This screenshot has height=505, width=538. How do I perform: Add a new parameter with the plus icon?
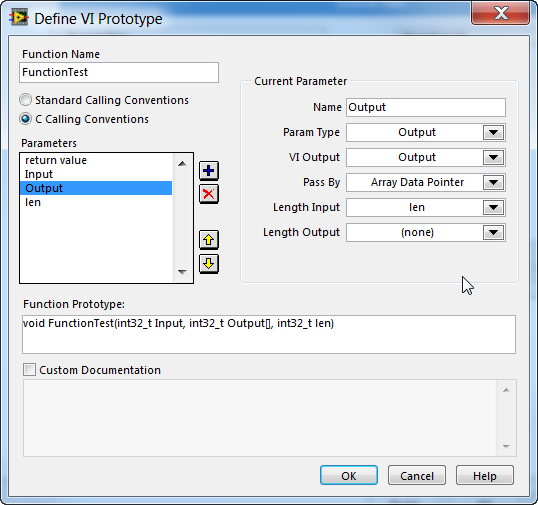[209, 171]
